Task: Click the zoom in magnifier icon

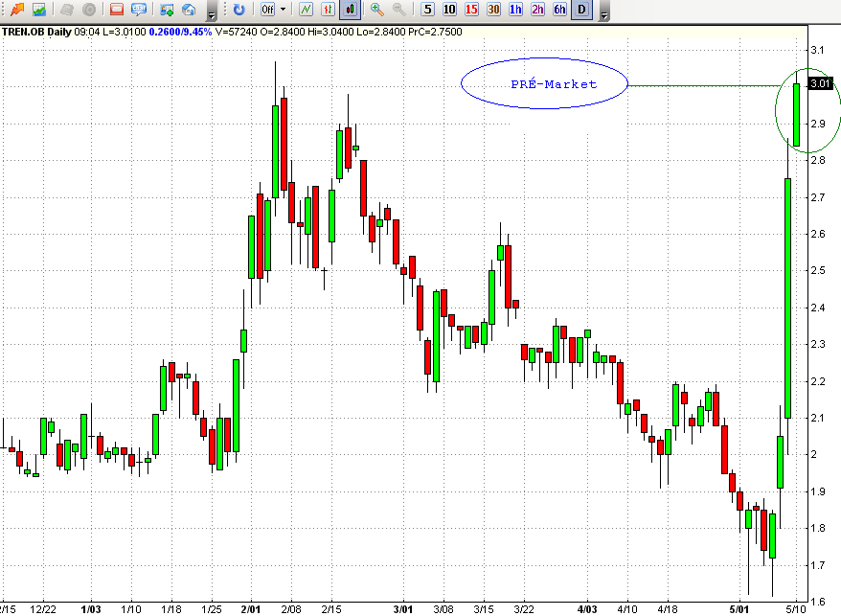Action: tap(377, 10)
